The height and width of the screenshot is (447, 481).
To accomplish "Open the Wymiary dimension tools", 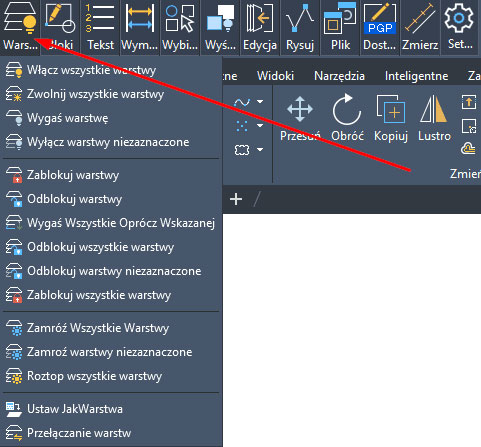I will (140, 27).
